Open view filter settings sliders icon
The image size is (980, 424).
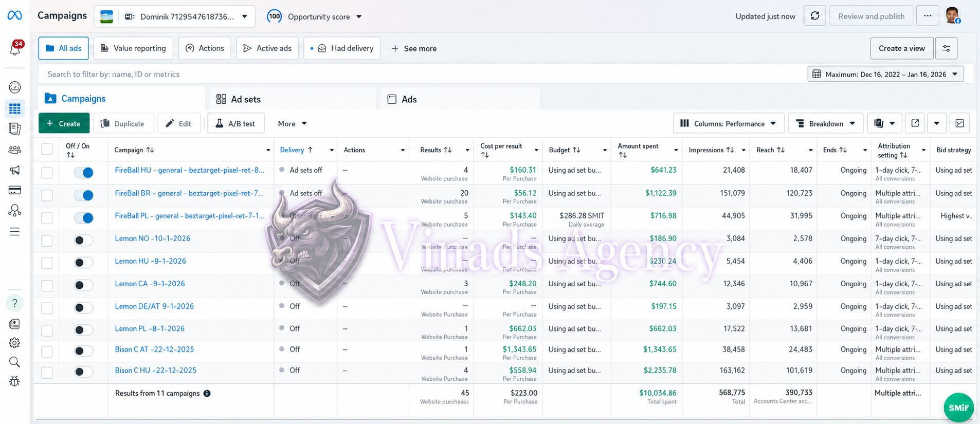[x=946, y=48]
